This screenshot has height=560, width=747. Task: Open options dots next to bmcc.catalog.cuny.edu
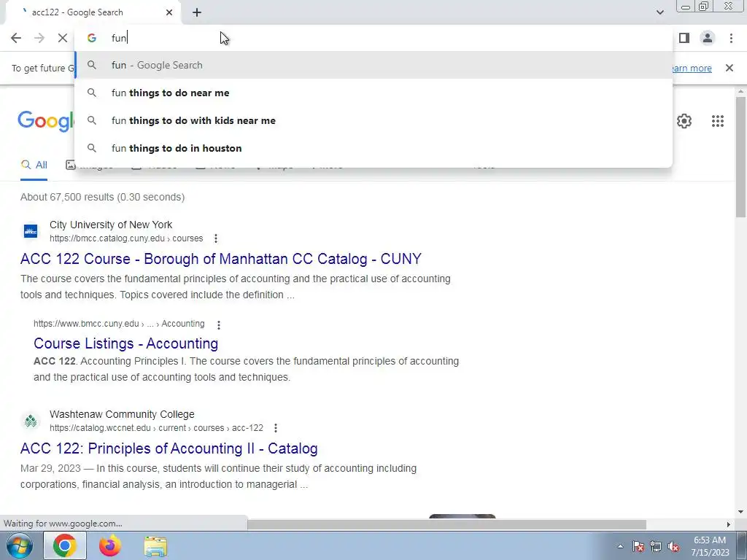click(x=216, y=238)
